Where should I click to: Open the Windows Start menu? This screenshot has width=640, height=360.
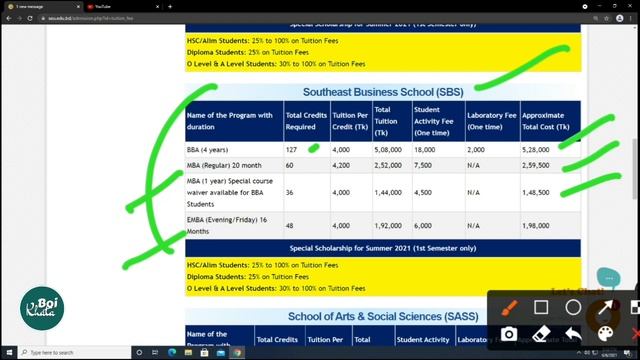pyautogui.click(x=9, y=352)
